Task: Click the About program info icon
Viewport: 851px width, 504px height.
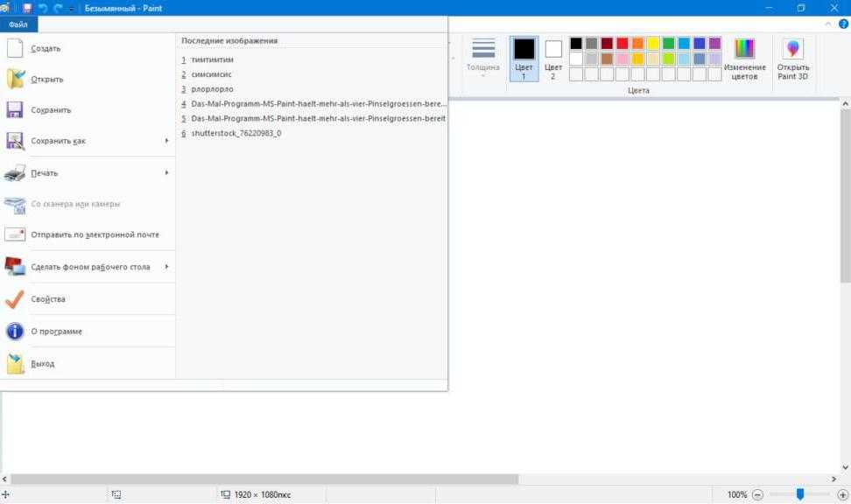Action: pyautogui.click(x=15, y=332)
